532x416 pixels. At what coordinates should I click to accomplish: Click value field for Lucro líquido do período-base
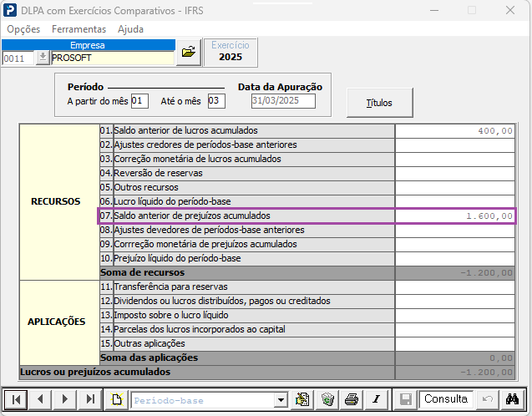click(455, 201)
